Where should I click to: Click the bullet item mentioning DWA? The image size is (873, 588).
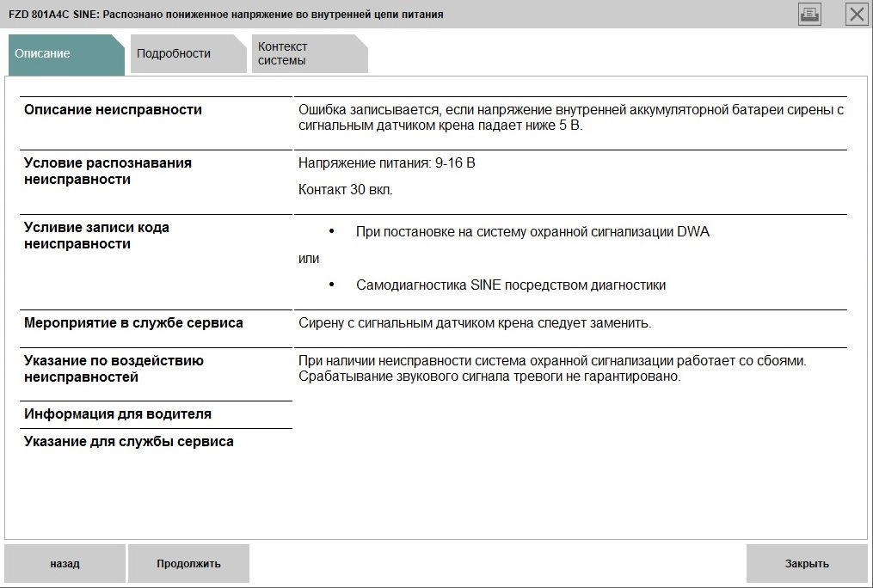tap(532, 232)
